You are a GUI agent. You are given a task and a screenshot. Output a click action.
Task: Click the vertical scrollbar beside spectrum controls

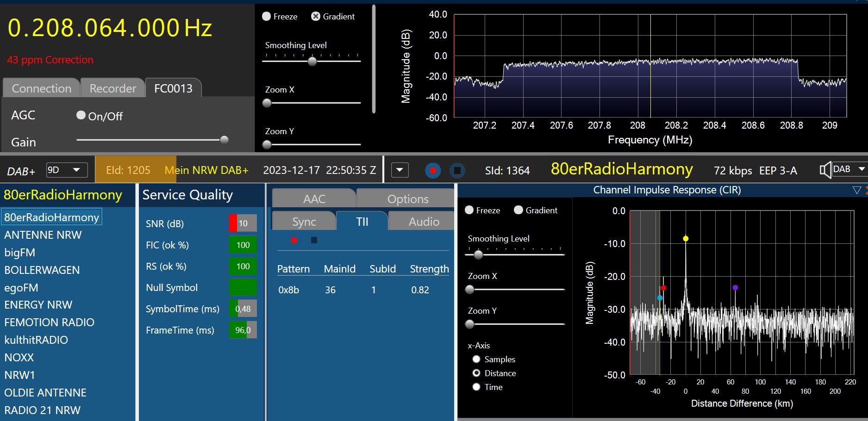coord(374,59)
